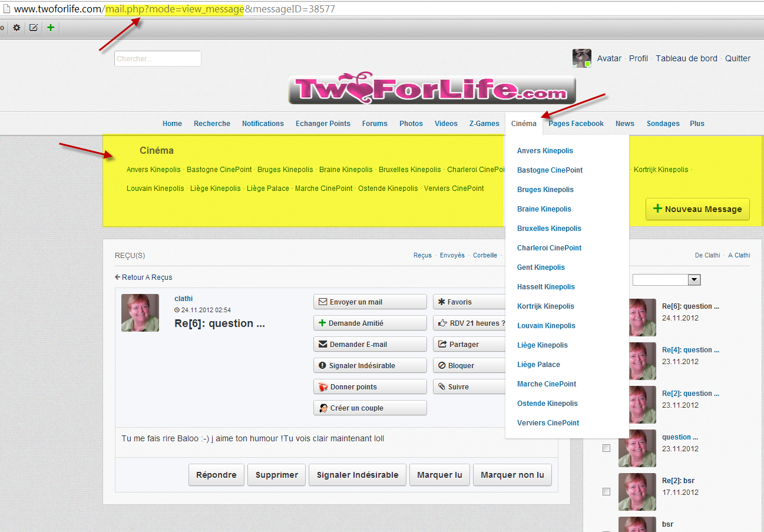Viewport: 764px width, 532px height.
Task: Click the small user avatar picture beside the Avatar link
Action: point(582,58)
